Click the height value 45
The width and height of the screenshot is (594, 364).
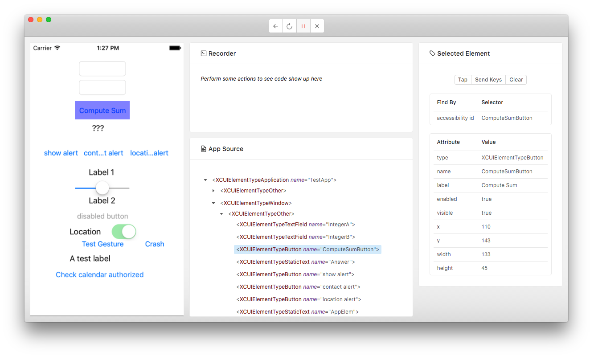[x=484, y=268]
